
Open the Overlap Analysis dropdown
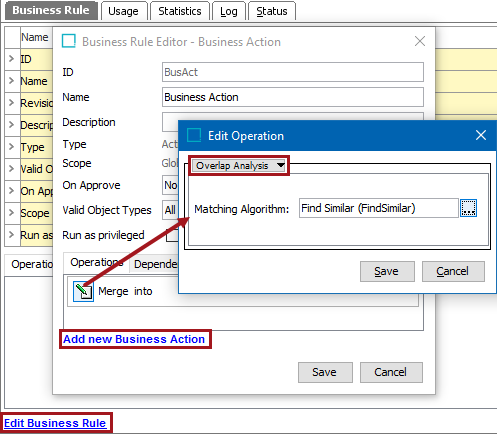(x=239, y=165)
